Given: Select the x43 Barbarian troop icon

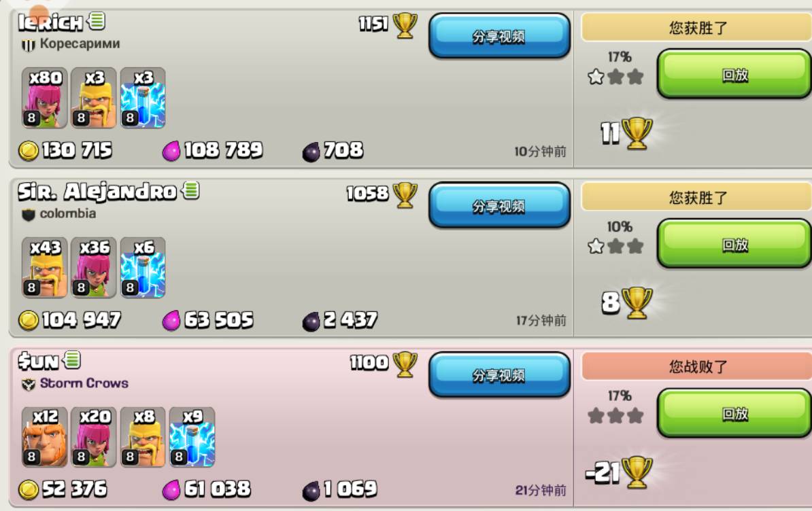Looking at the screenshot, I should pos(44,268).
